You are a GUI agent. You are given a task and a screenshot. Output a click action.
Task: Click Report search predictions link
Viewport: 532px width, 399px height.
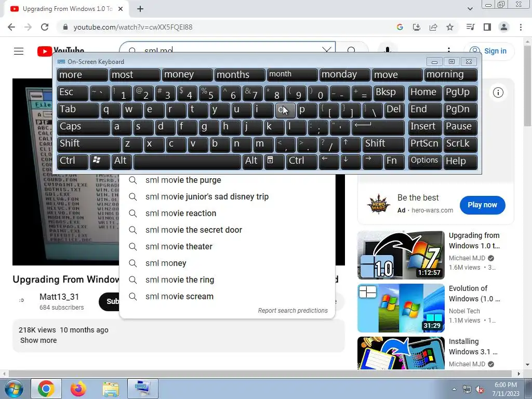293,311
